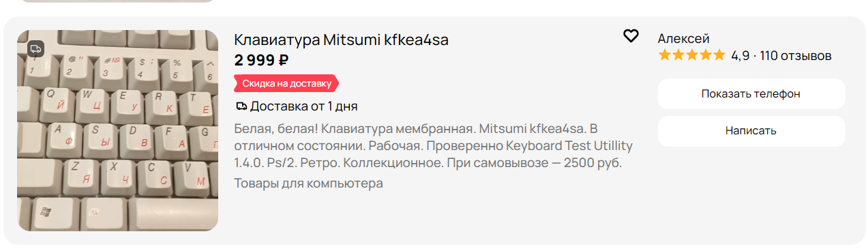Click the third star of the seller rating
The height and width of the screenshot is (251, 868).
tap(692, 55)
